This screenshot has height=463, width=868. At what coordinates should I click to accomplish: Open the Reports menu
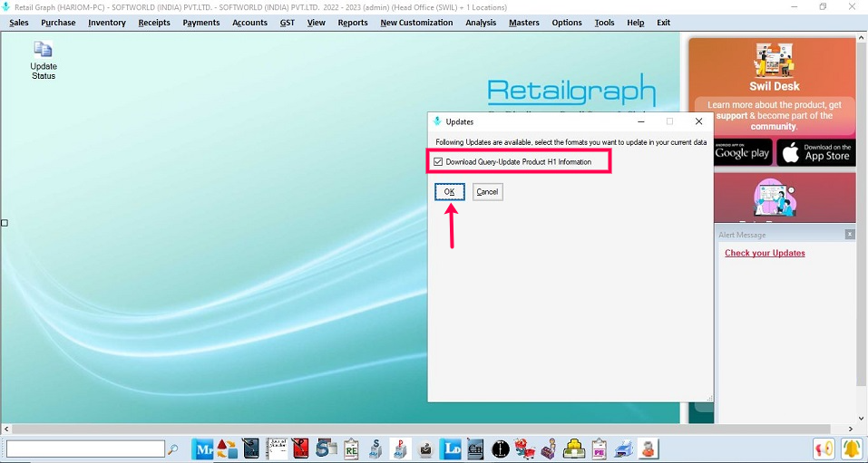(x=353, y=23)
